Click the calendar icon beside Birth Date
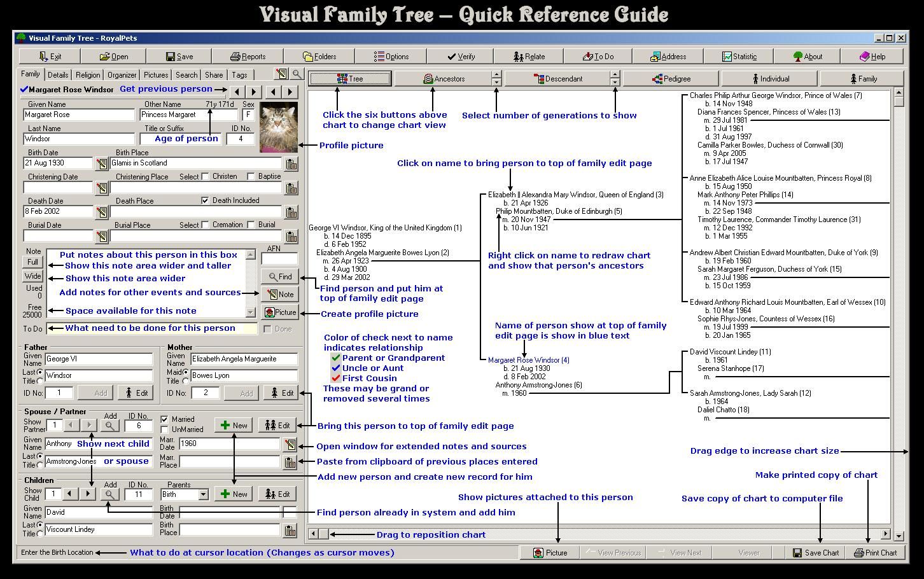The height and width of the screenshot is (579, 924). [x=102, y=163]
